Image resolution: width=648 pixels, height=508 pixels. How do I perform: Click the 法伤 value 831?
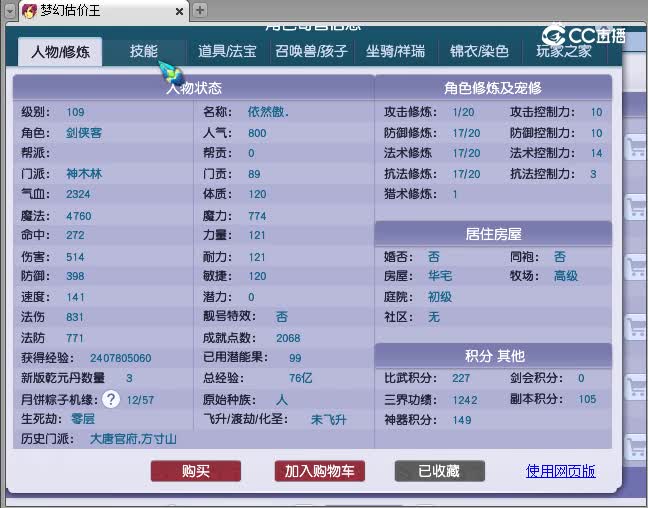tap(75, 317)
